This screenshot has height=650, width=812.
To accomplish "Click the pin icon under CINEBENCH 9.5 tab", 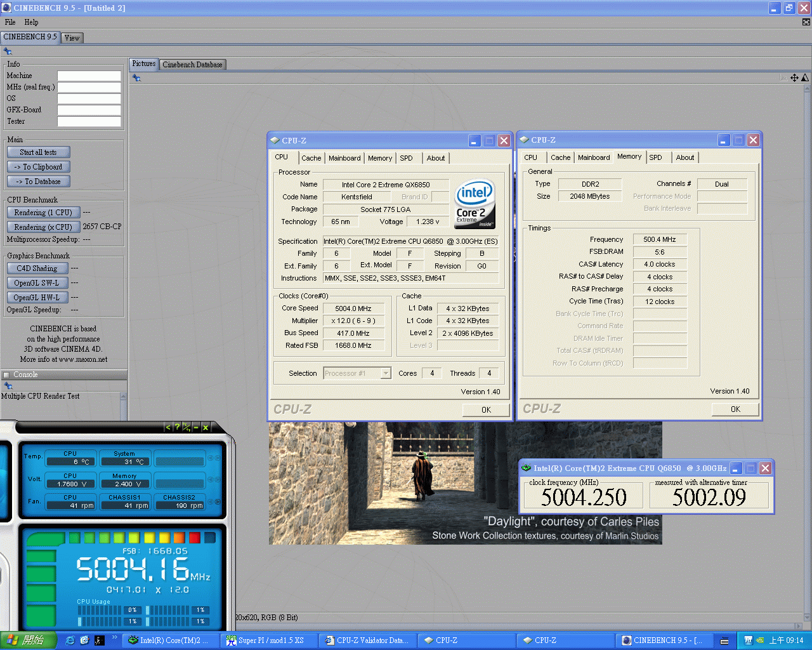I will pyautogui.click(x=8, y=51).
